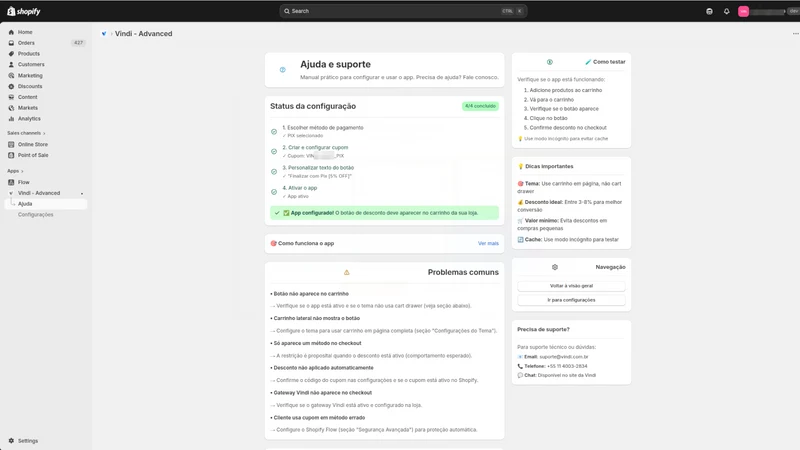Open Vindi - Advanced app in sidebar
Image resolution: width=800 pixels, height=450 pixels.
coord(39,193)
